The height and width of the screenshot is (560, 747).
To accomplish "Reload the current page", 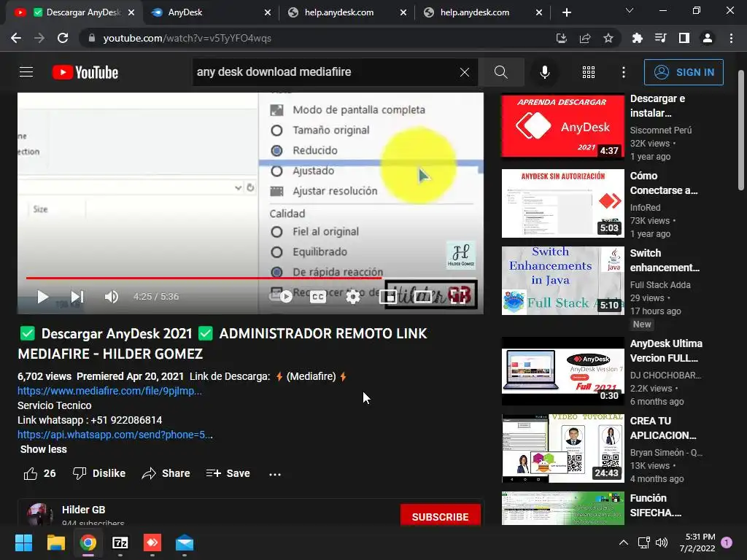I will point(63,38).
